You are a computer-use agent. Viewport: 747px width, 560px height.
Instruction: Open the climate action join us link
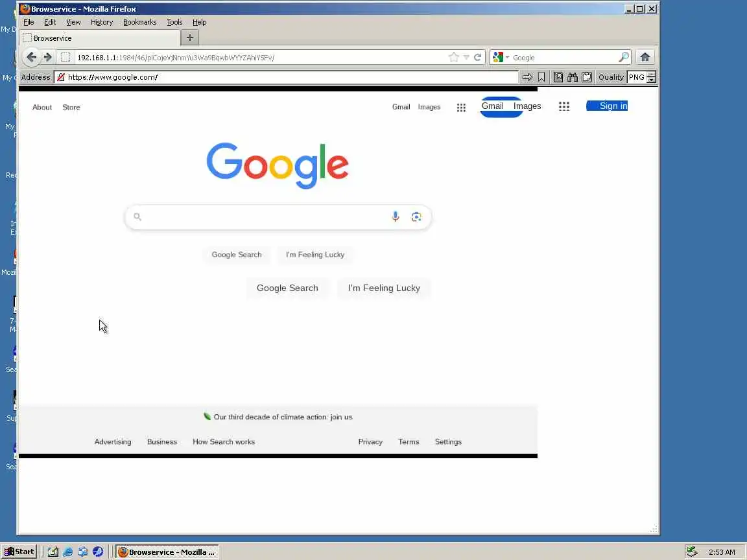[x=283, y=417]
